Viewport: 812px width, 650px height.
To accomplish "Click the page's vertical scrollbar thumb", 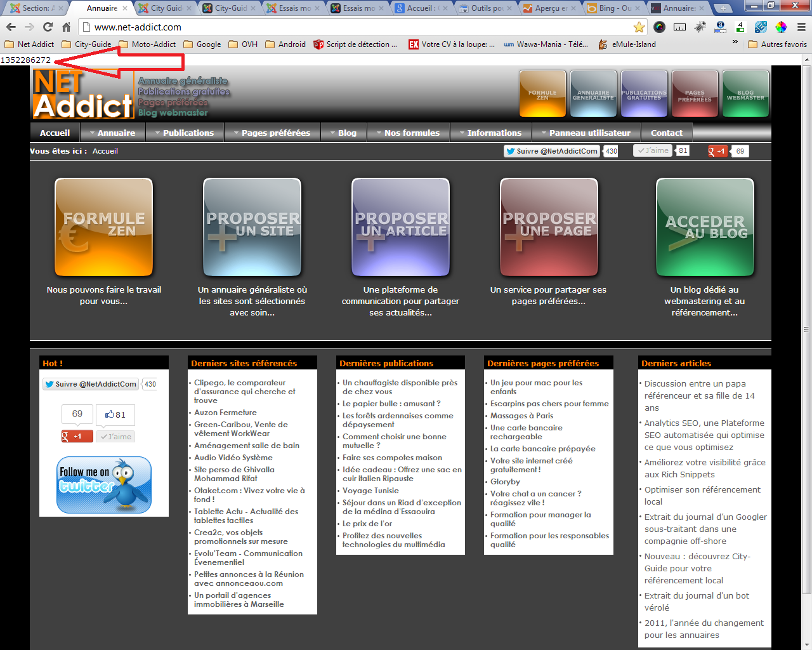I will 807,330.
